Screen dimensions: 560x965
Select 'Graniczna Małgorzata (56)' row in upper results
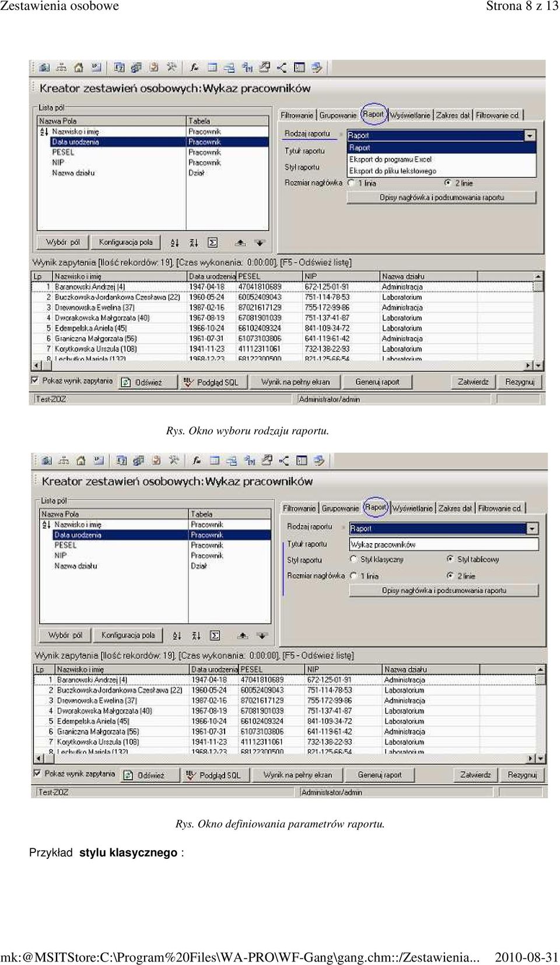(283, 338)
